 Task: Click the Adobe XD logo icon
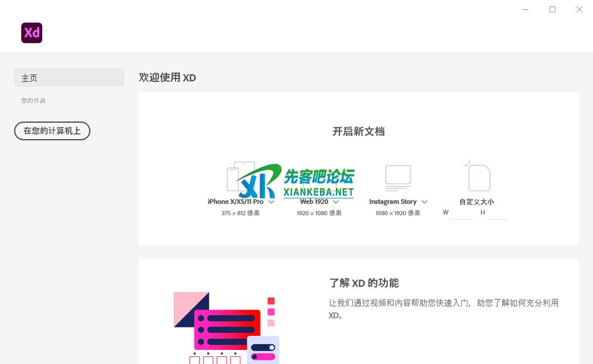point(32,33)
